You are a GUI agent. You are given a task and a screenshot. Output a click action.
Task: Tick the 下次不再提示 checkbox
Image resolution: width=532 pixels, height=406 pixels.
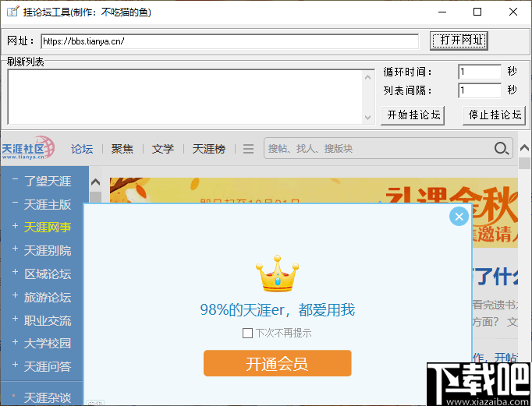click(x=248, y=333)
